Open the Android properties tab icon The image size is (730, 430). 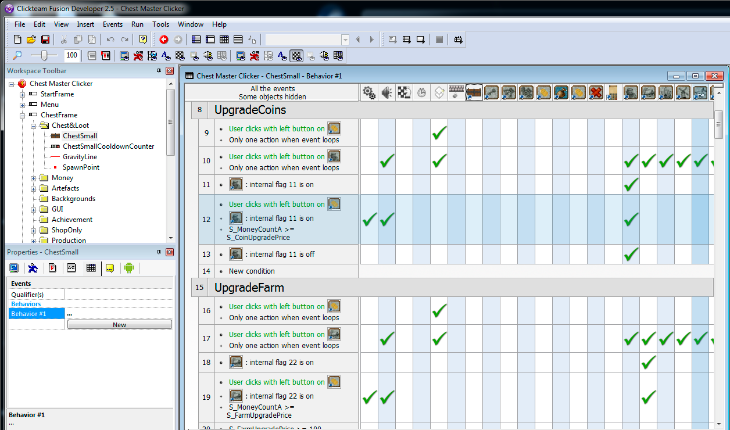[129, 268]
